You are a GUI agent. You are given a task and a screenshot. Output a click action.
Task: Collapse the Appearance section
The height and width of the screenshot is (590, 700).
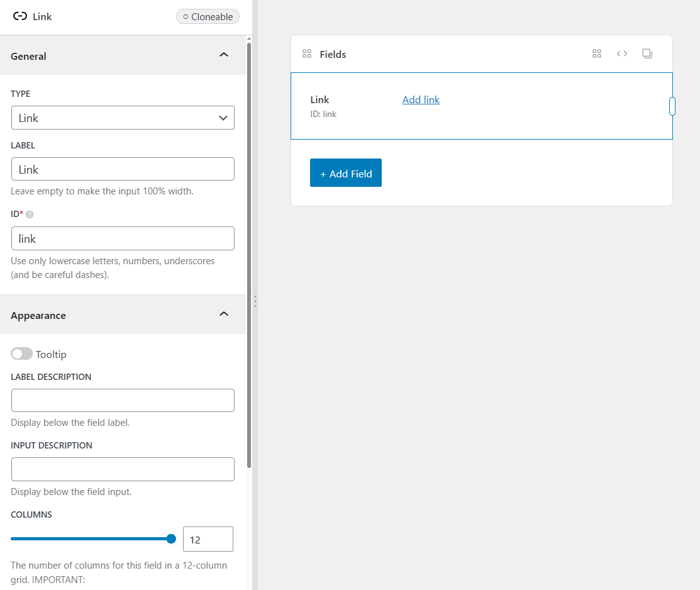pyautogui.click(x=223, y=314)
